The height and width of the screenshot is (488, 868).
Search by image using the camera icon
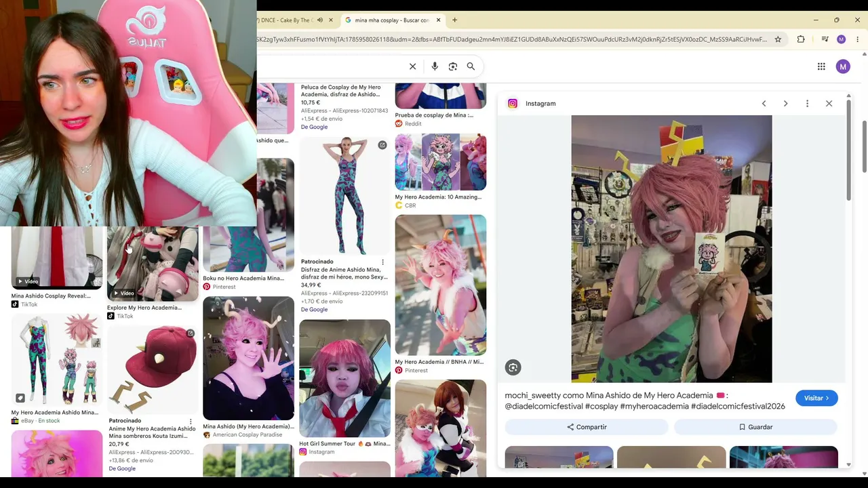[x=453, y=66]
